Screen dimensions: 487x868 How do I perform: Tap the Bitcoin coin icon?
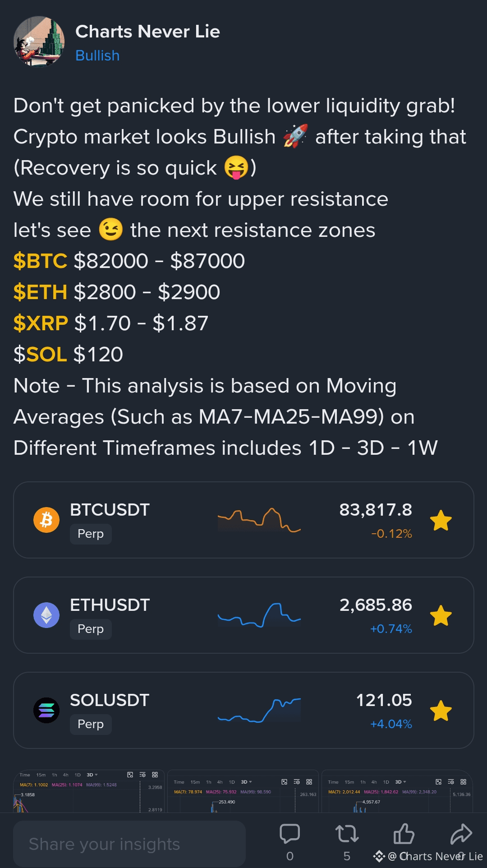pyautogui.click(x=46, y=520)
